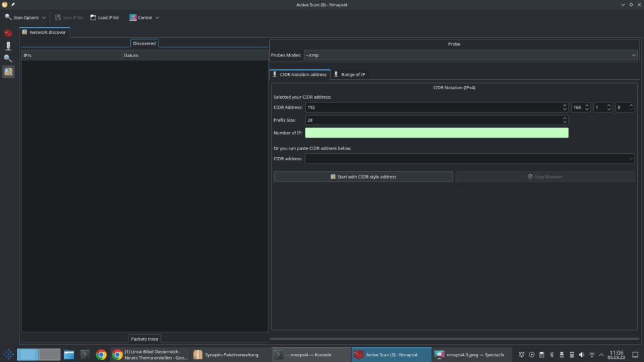Click the window menu icon in title bar
The height and width of the screenshot is (362, 644).
point(4,4)
